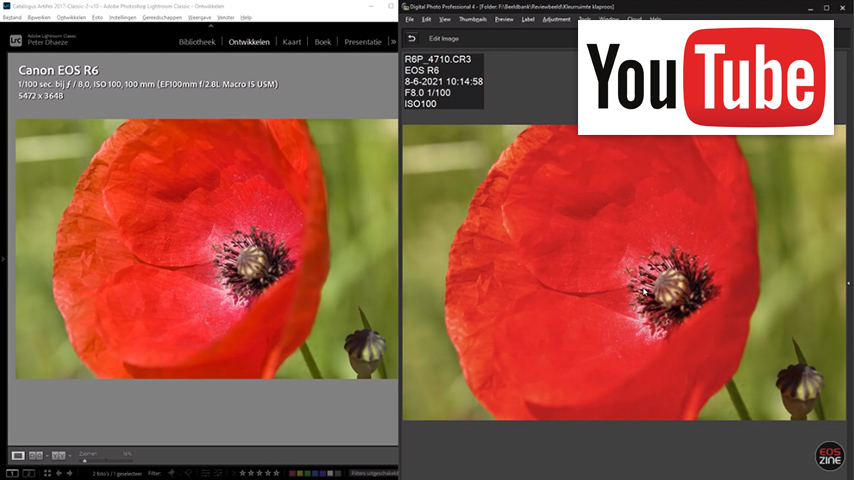Screen dimensions: 854x480
Task: Click the Zoomen slider handle
Action: (x=84, y=460)
